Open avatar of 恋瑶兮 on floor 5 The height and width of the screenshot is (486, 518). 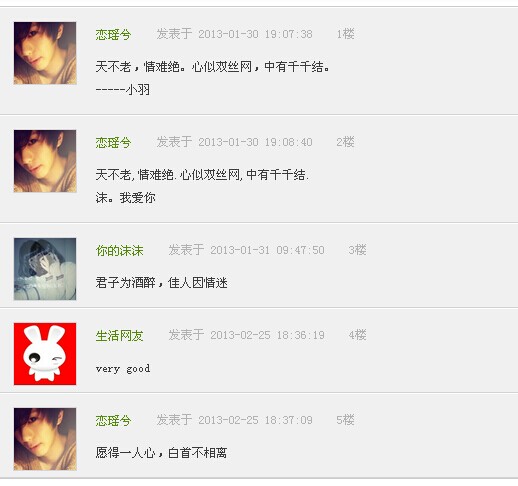pyautogui.click(x=45, y=439)
